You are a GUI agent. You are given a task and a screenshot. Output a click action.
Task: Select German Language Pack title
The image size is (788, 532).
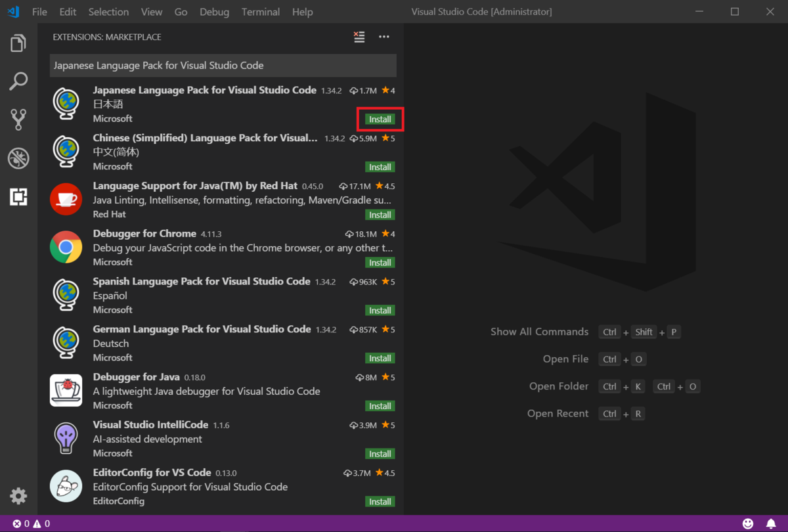(202, 329)
